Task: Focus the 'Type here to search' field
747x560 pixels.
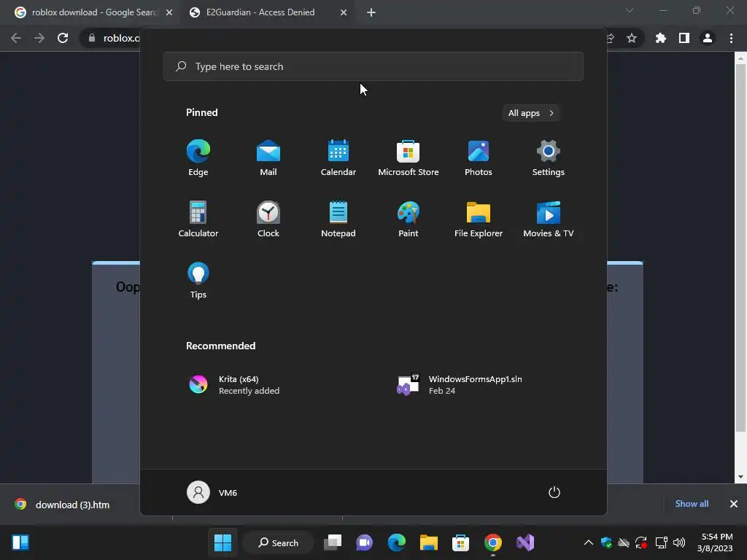Action: (x=373, y=66)
